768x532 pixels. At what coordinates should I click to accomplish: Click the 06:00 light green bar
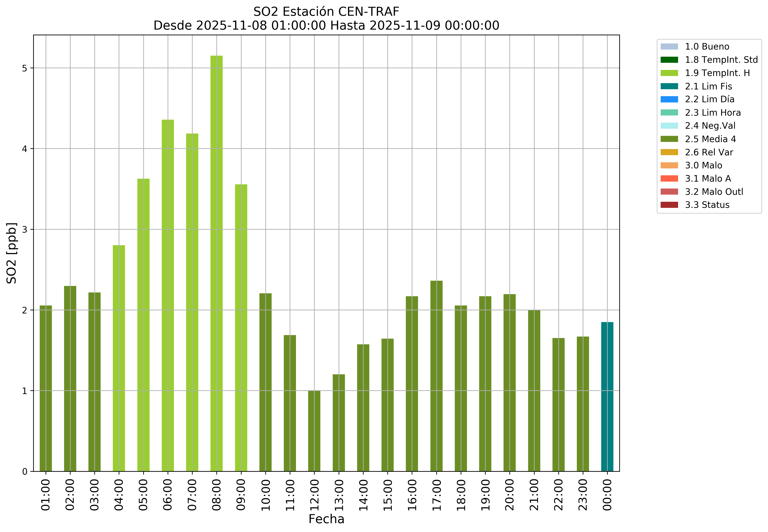pyautogui.click(x=168, y=295)
